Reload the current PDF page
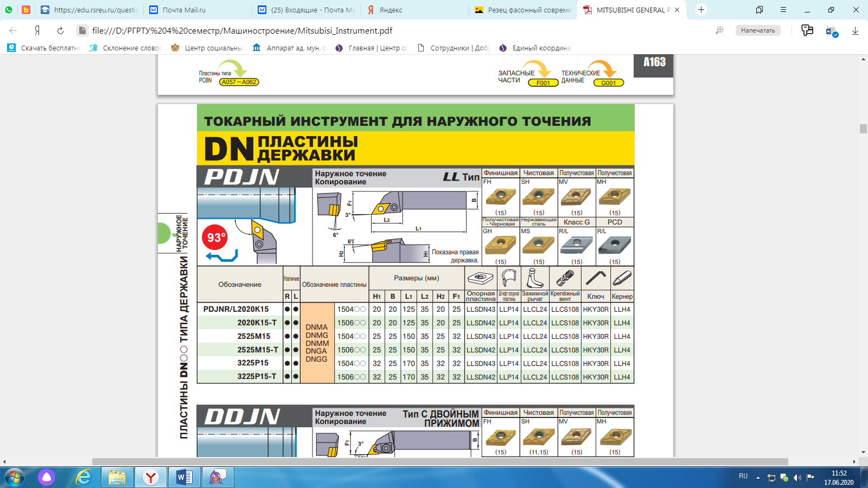Screen dimensions: 868x488 pyautogui.click(x=60, y=30)
